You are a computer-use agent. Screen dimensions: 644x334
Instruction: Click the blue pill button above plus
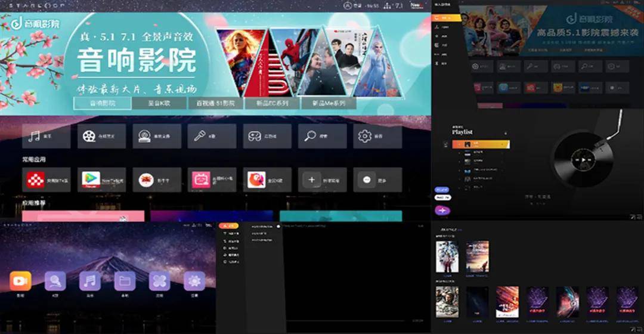(x=442, y=190)
